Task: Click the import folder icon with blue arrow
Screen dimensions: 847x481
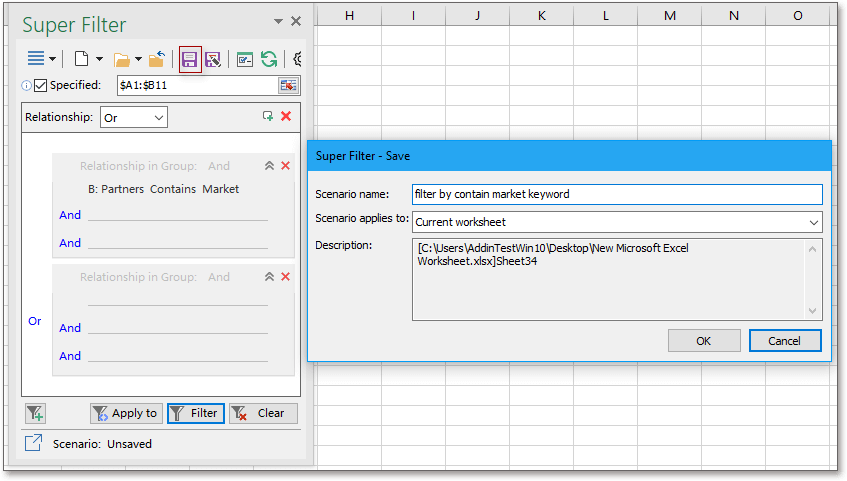Action: tap(156, 59)
